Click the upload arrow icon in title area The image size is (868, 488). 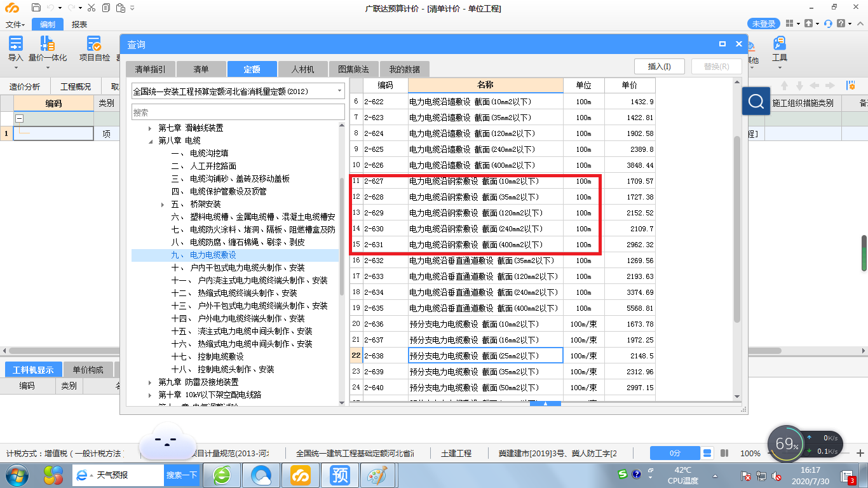coord(808,24)
